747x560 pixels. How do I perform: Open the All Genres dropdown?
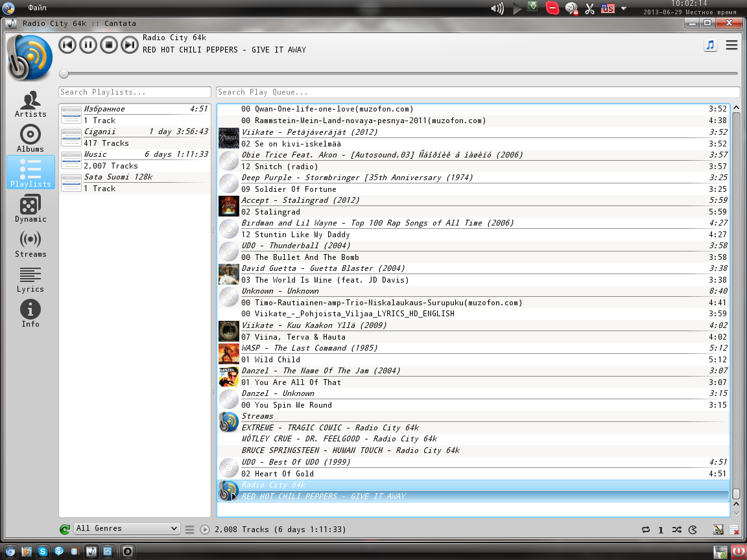[x=126, y=529]
